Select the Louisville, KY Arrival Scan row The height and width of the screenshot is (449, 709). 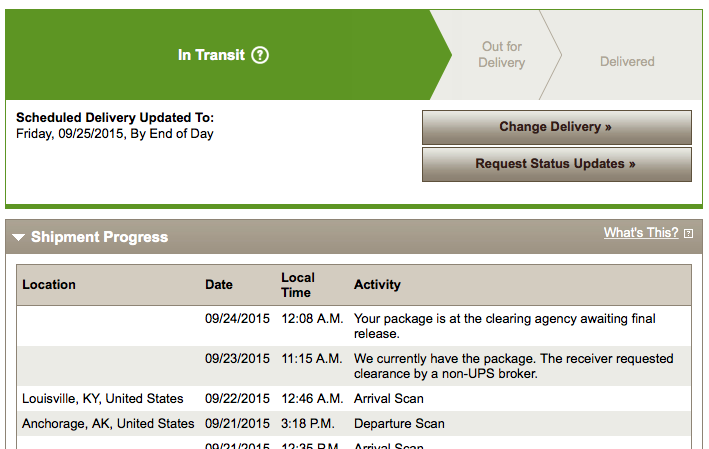coord(354,398)
